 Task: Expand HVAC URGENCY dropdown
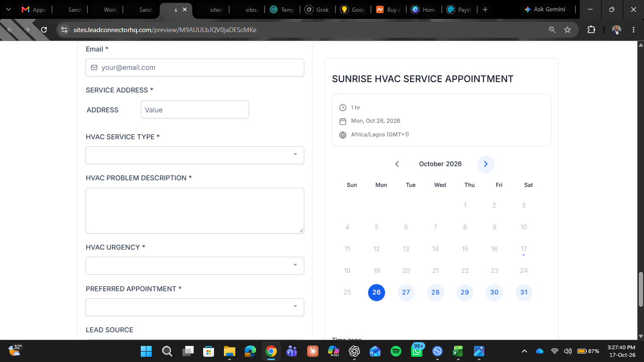coord(195,266)
